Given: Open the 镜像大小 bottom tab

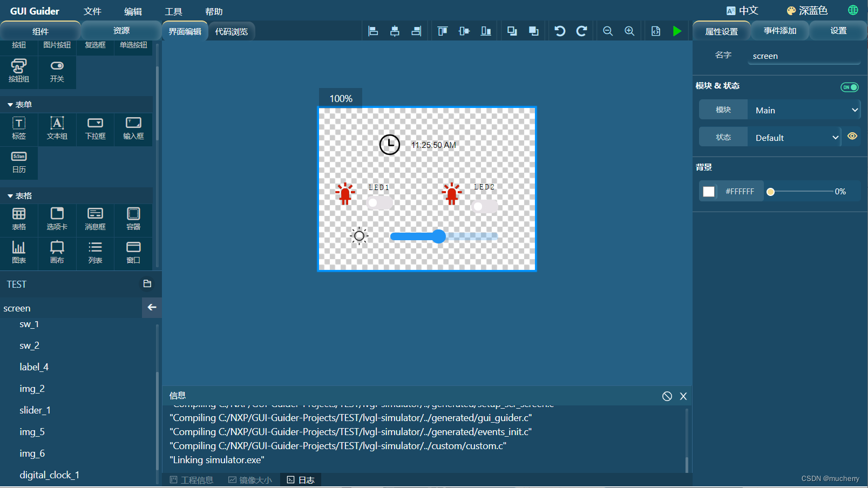Looking at the screenshot, I should (x=250, y=480).
